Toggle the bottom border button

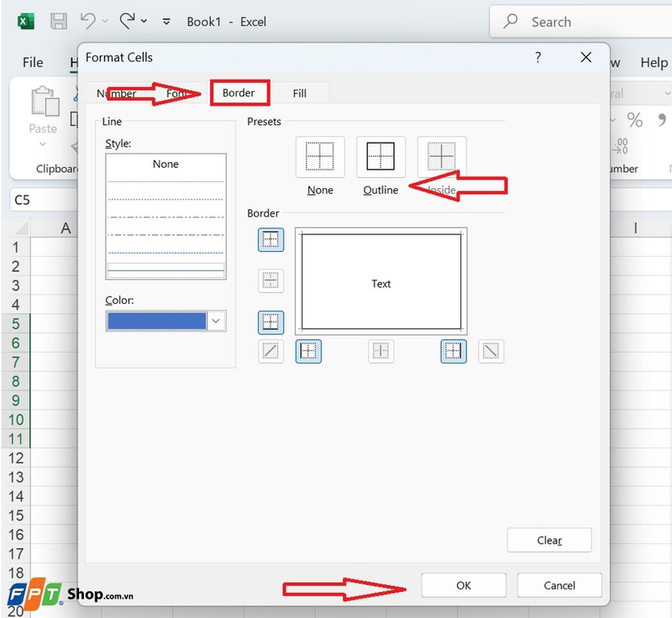point(270,322)
